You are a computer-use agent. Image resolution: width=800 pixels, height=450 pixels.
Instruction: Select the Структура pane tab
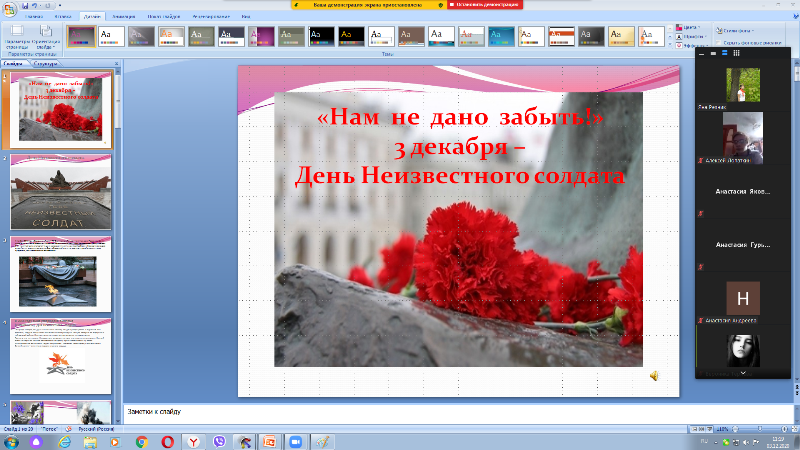click(45, 64)
